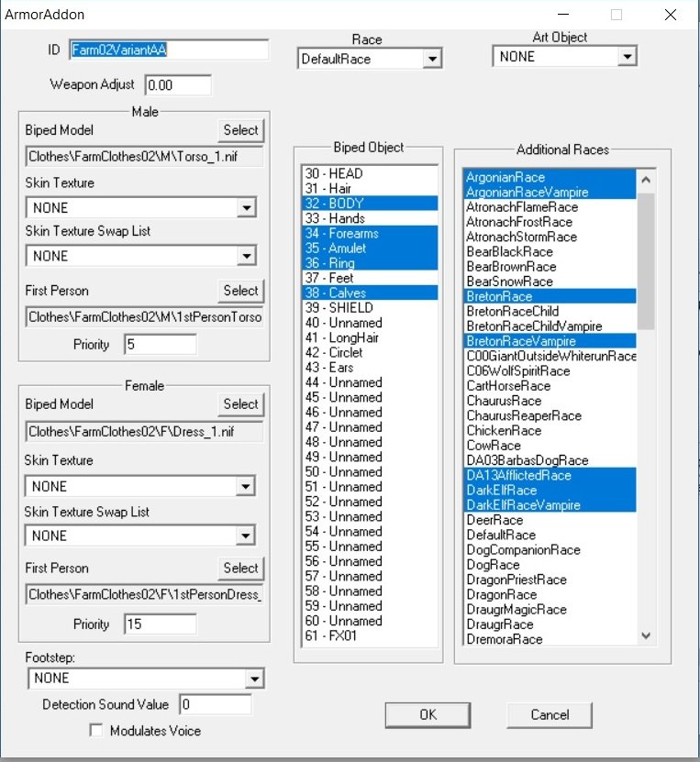This screenshot has width=700, height=762.
Task: Select BretonRaceChild in Additional Races
Action: [x=550, y=312]
